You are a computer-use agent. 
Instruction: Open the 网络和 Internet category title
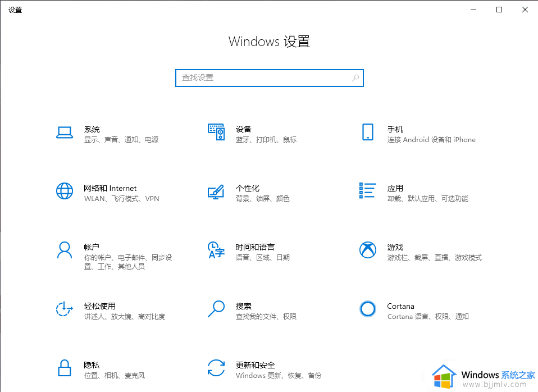tap(110, 189)
